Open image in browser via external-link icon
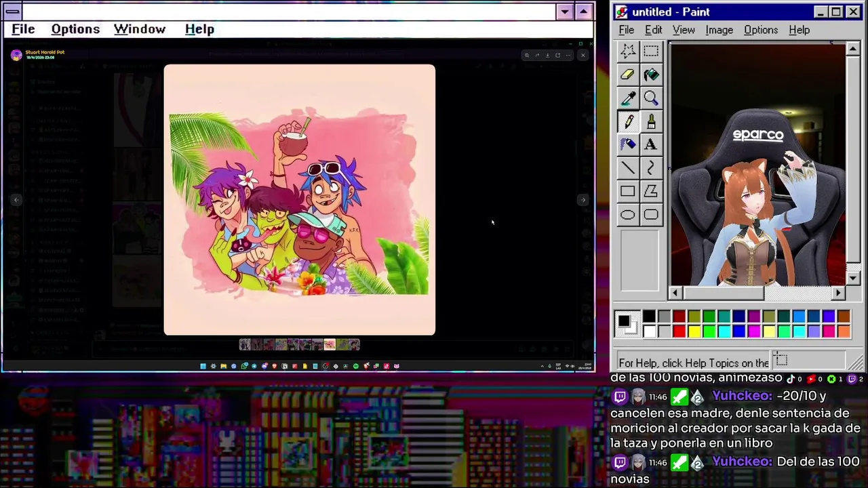This screenshot has height=488, width=868. pyautogui.click(x=558, y=55)
